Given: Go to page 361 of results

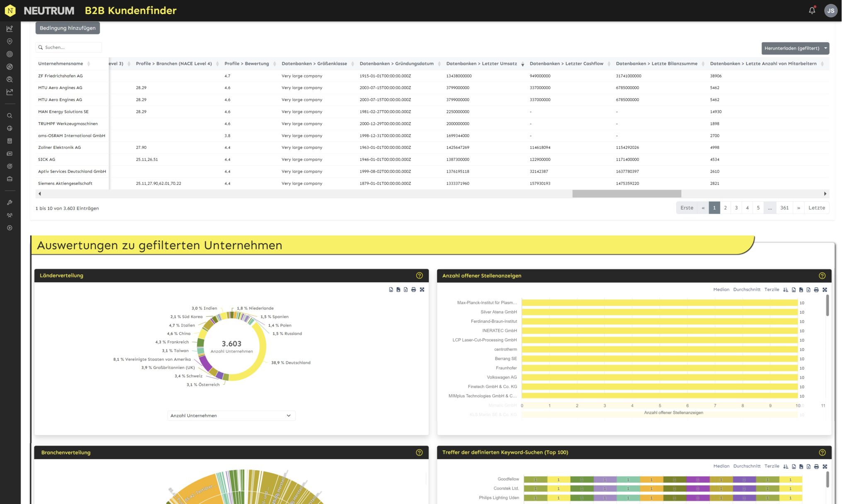Looking at the screenshot, I should (x=784, y=208).
